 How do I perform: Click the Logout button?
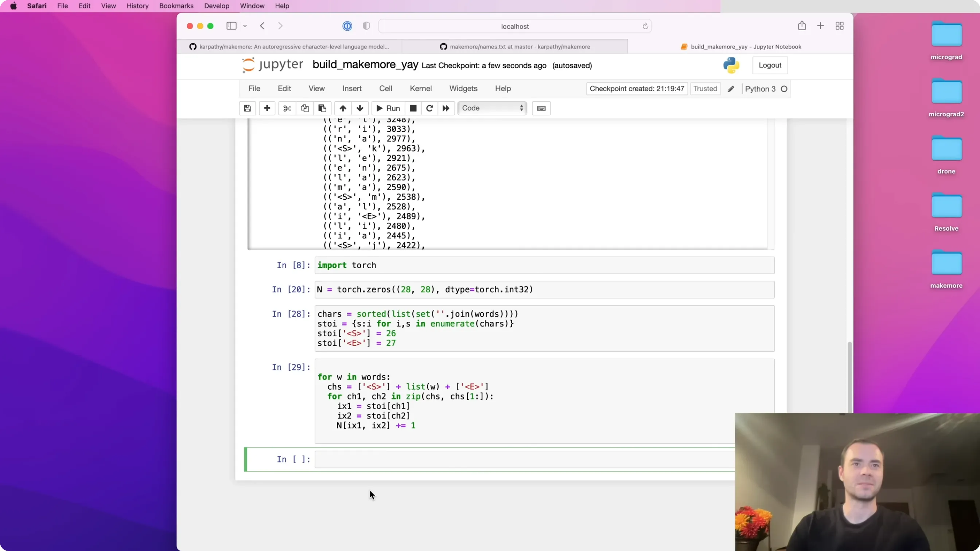coord(770,65)
